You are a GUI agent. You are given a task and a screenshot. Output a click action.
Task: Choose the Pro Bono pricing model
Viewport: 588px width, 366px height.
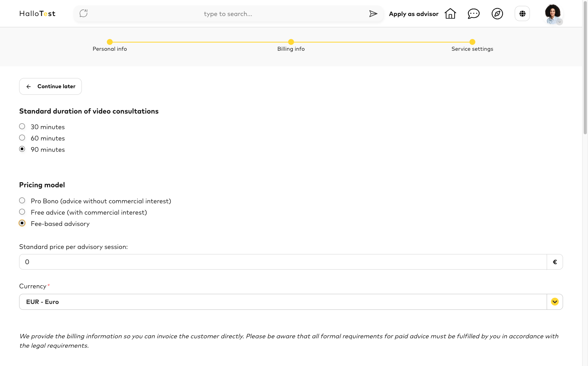(x=22, y=201)
